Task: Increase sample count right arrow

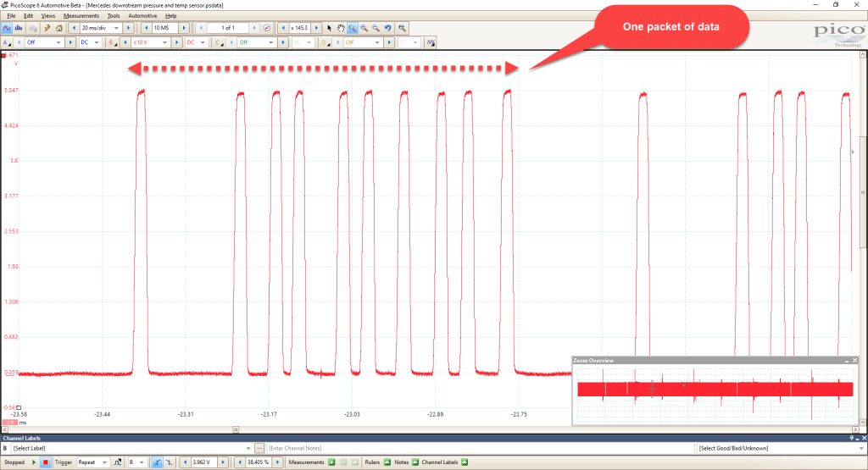Action: pyautogui.click(x=184, y=28)
